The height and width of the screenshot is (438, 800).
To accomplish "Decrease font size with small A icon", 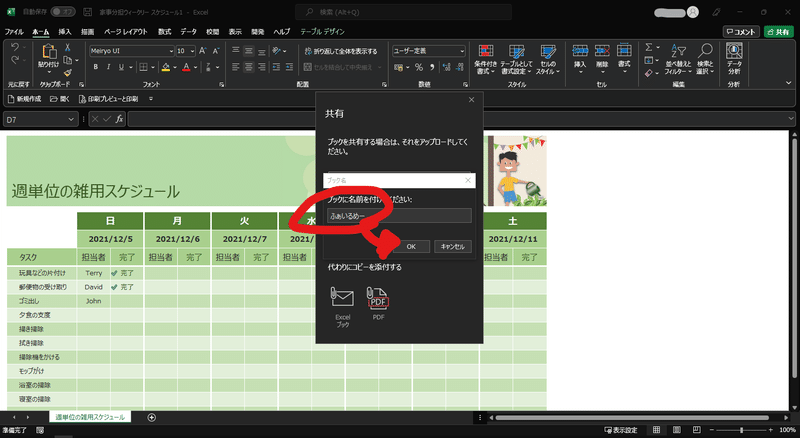I will point(216,51).
